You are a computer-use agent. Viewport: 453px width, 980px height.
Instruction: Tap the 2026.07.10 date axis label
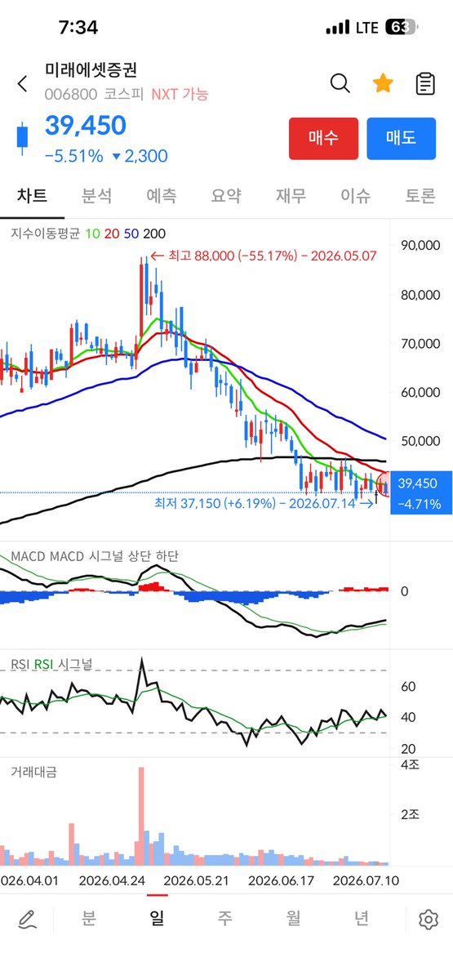(x=366, y=880)
